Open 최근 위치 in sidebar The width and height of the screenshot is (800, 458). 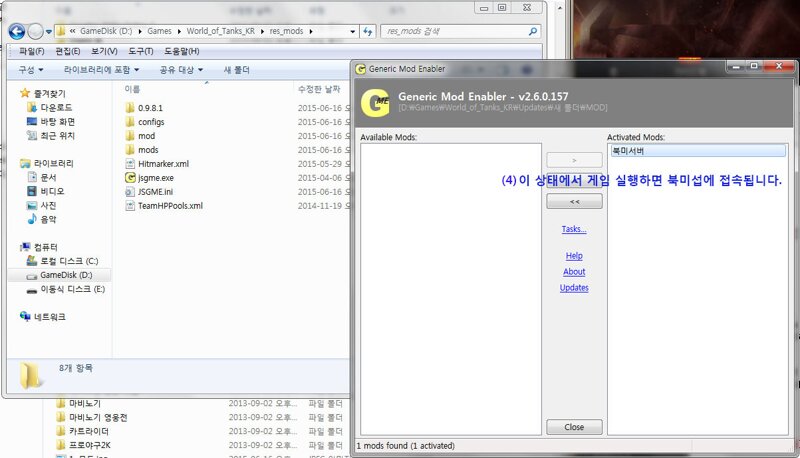click(58, 135)
